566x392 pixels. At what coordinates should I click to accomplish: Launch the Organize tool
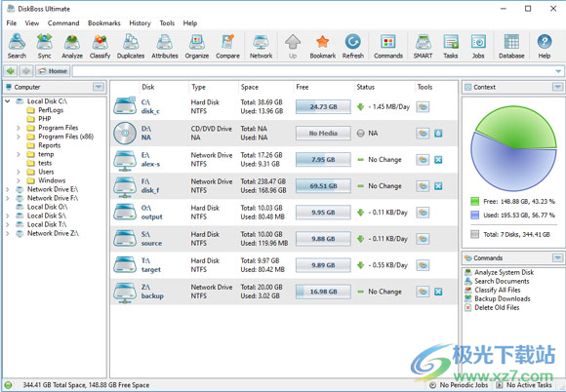point(197,46)
